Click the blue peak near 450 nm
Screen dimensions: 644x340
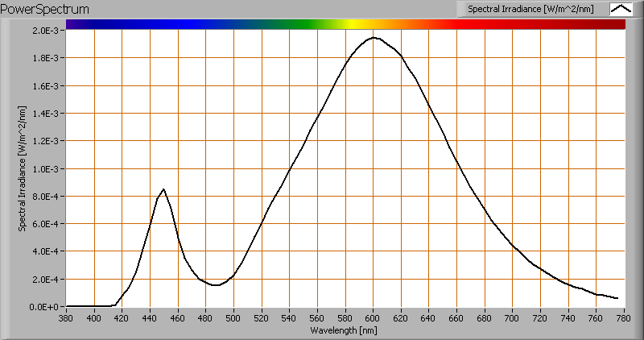click(164, 189)
